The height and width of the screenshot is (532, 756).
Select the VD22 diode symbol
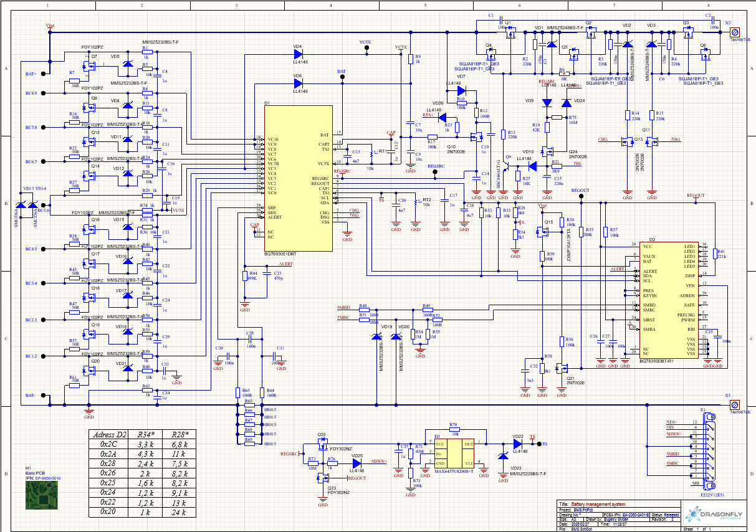(518, 444)
